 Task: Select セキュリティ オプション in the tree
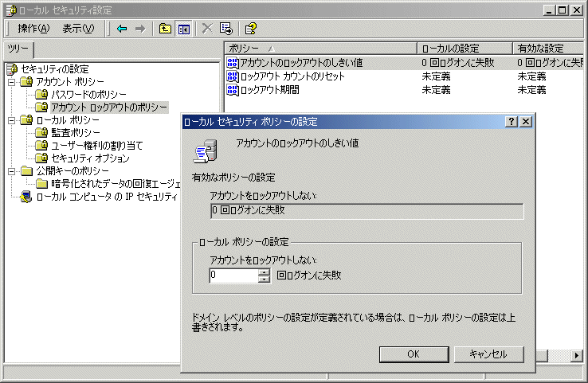tap(90, 158)
